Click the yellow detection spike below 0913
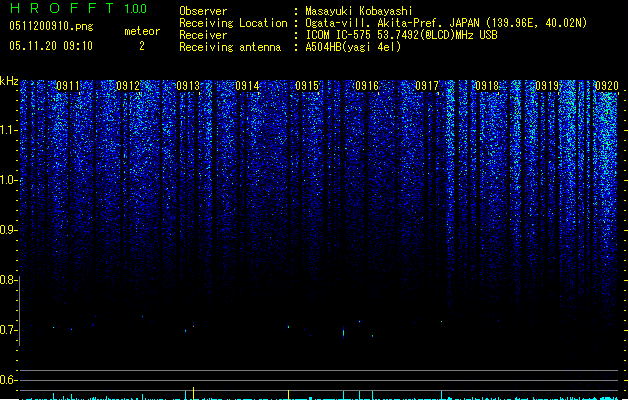Image resolution: width=629 pixels, height=400 pixels. (x=193, y=393)
